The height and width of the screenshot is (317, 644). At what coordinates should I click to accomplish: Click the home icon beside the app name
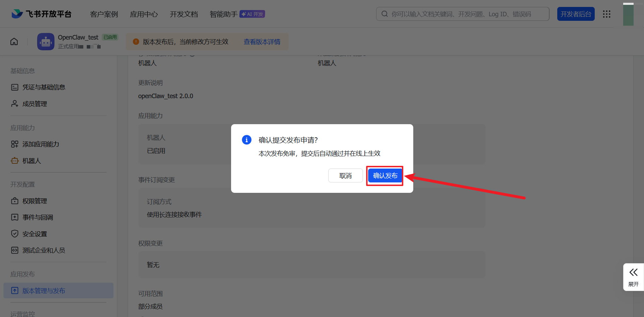14,41
